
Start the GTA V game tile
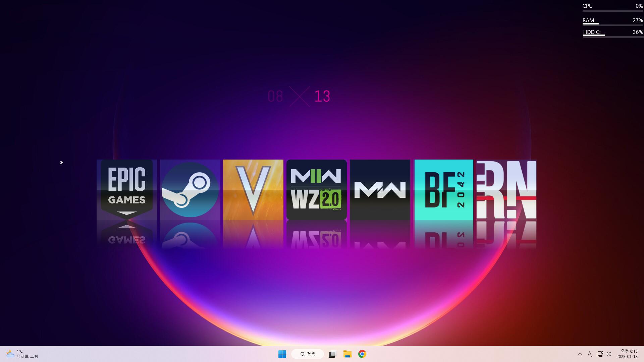pos(253,190)
